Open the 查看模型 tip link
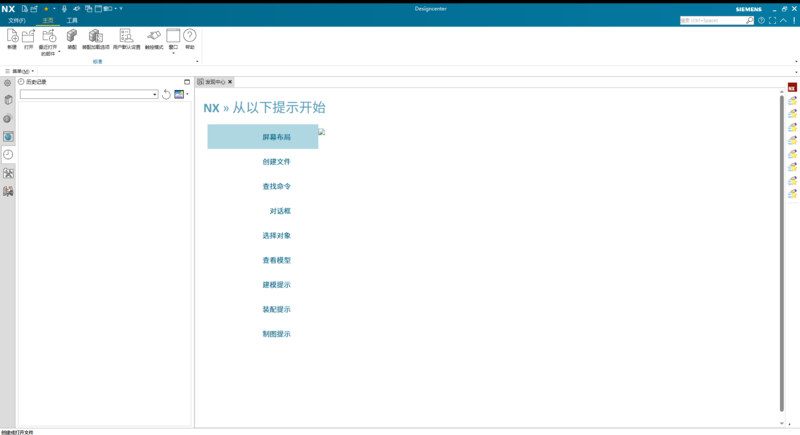This screenshot has width=800, height=435. [277, 260]
